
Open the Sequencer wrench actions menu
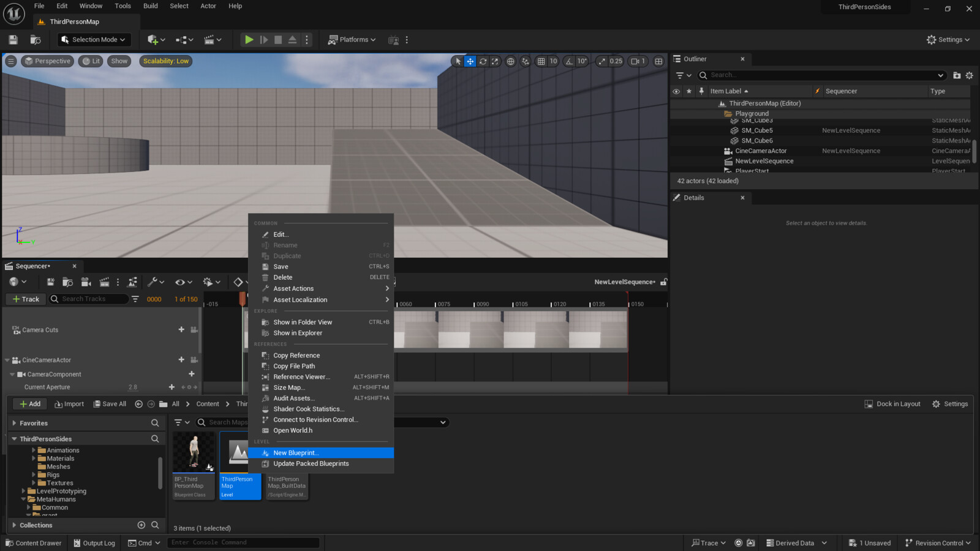pos(156,282)
